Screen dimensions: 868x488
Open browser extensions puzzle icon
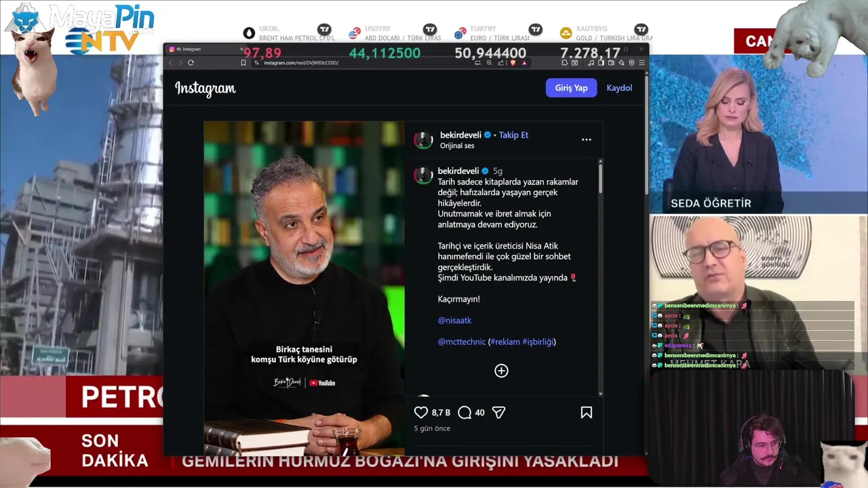click(564, 62)
